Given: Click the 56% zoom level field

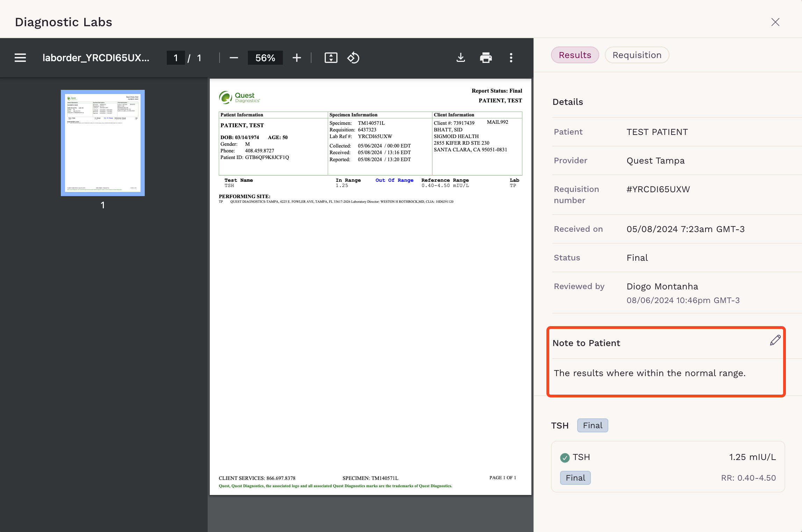Looking at the screenshot, I should [265, 58].
